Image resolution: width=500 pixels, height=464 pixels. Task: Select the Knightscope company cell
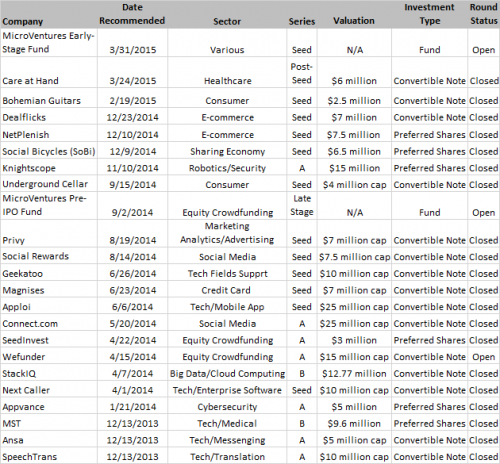49,168
